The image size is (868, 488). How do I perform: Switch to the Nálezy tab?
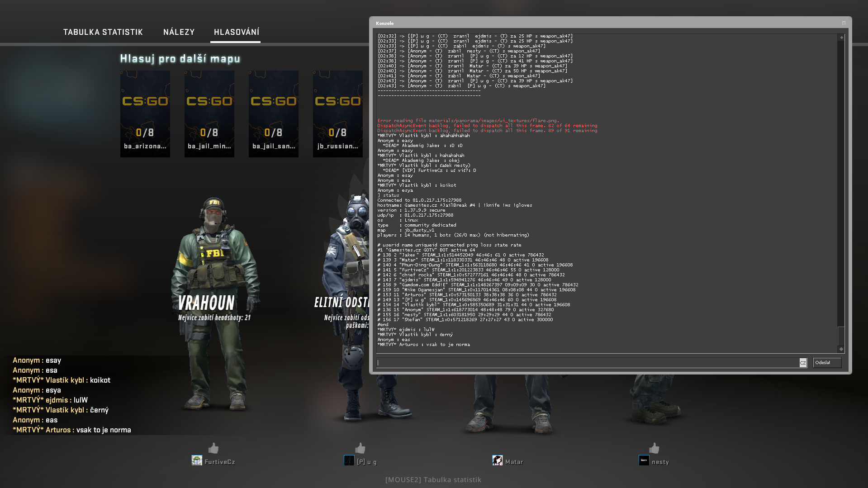coord(179,32)
